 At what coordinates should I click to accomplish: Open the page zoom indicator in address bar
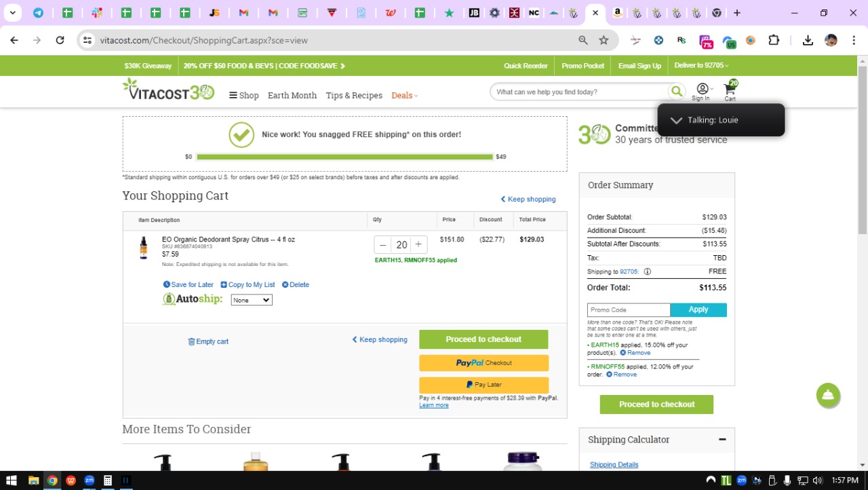(x=583, y=40)
